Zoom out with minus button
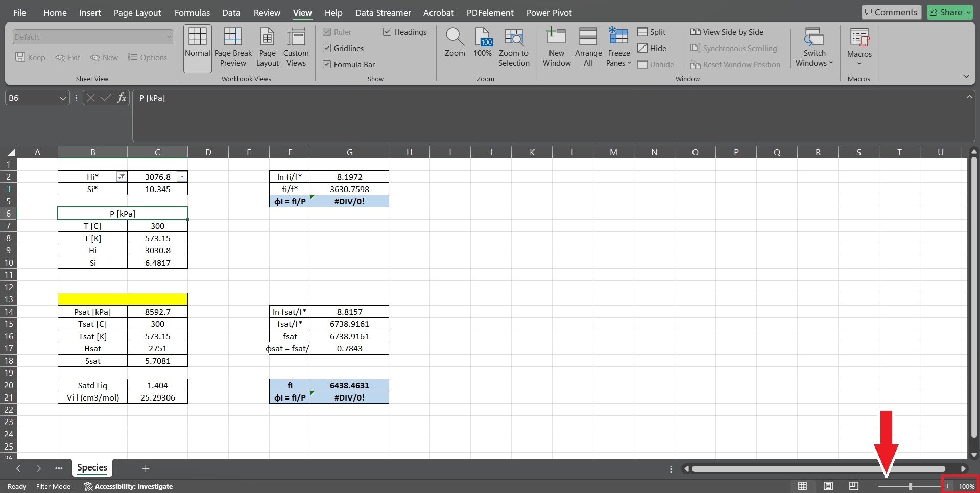 point(873,486)
